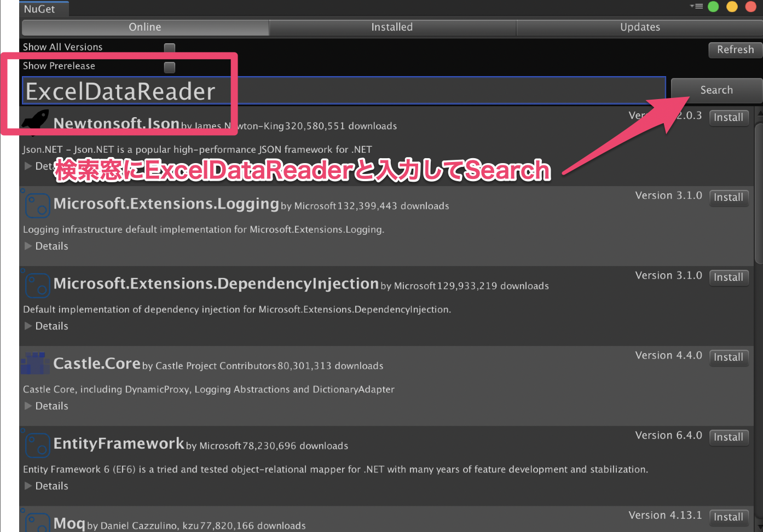The image size is (763, 532).
Task: Install the EntityFramework package
Action: 729,437
